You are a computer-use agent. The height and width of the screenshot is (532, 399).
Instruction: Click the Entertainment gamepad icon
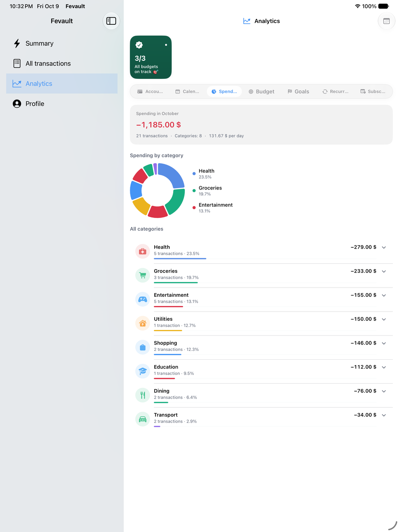(x=142, y=299)
